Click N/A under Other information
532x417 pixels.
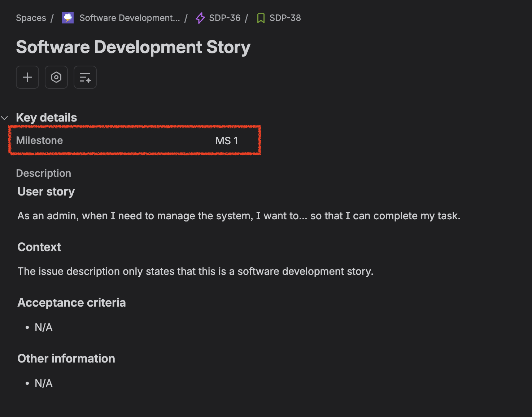(x=44, y=383)
